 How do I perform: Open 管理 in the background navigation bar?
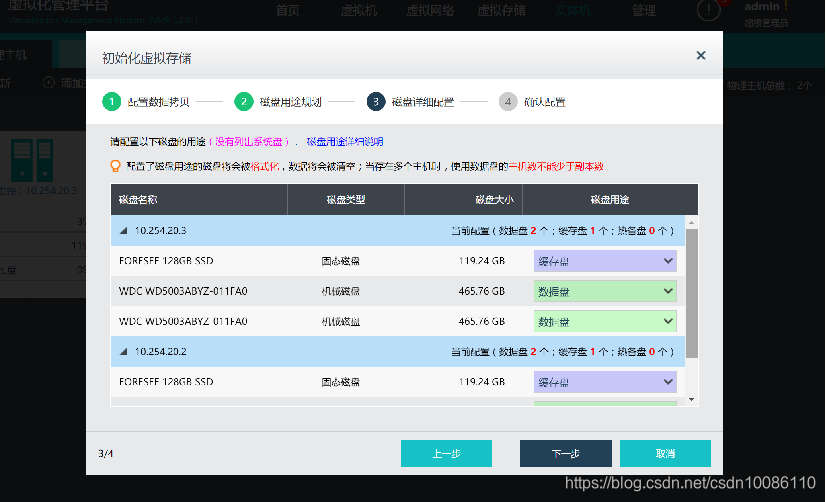644,10
